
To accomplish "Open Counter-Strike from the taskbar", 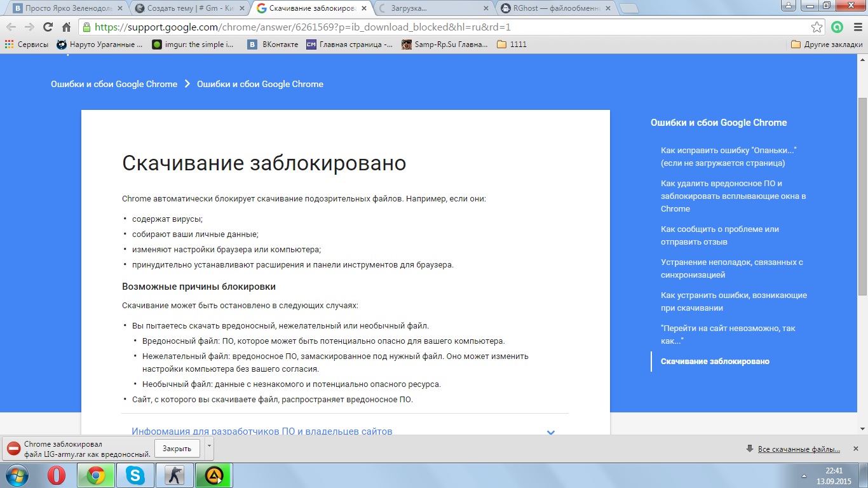I will pyautogui.click(x=174, y=475).
